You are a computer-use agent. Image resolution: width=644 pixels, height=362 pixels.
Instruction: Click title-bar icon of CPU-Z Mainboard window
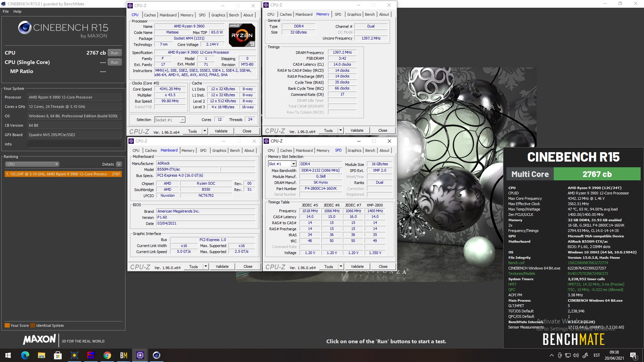pyautogui.click(x=131, y=141)
